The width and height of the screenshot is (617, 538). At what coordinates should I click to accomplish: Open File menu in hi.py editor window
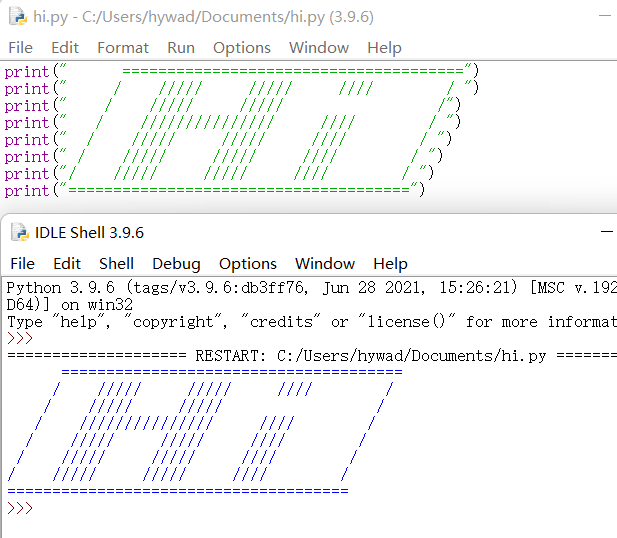pyautogui.click(x=20, y=48)
